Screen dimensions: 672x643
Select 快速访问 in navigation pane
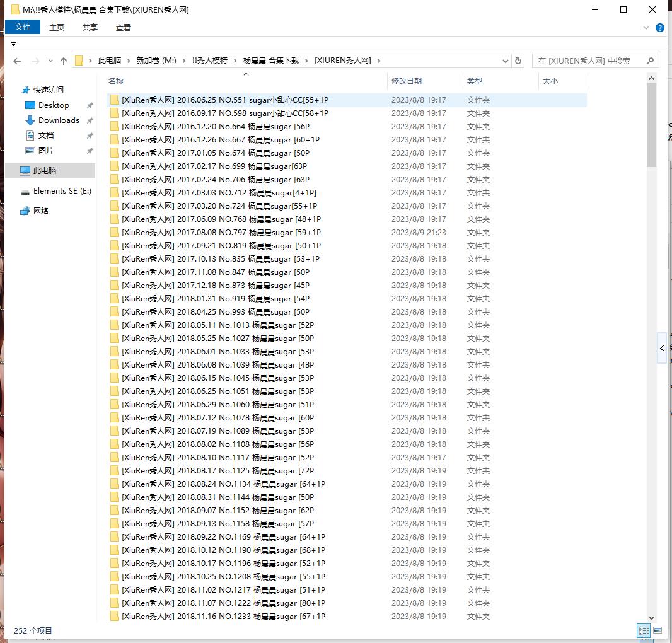49,90
